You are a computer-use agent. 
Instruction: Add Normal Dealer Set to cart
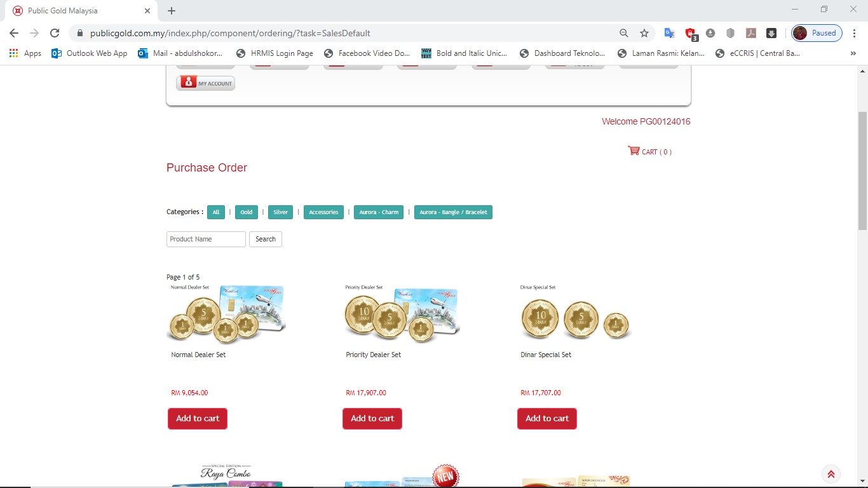(x=198, y=418)
